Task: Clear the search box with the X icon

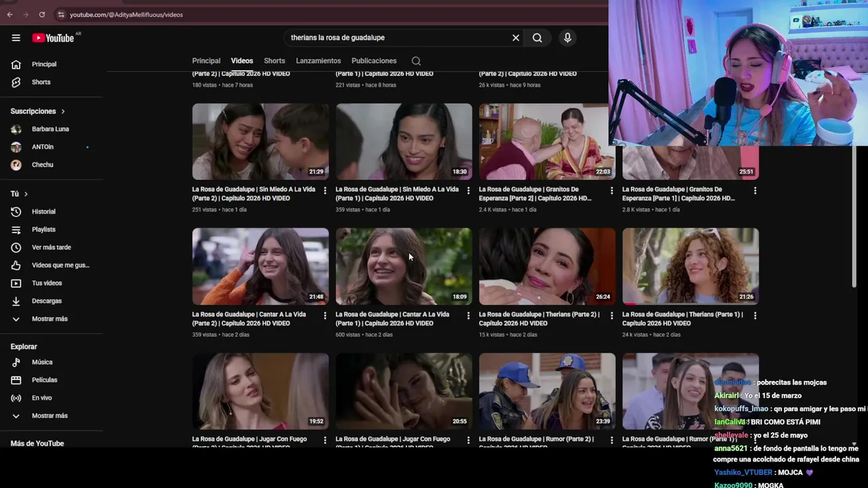Action: pyautogui.click(x=515, y=38)
